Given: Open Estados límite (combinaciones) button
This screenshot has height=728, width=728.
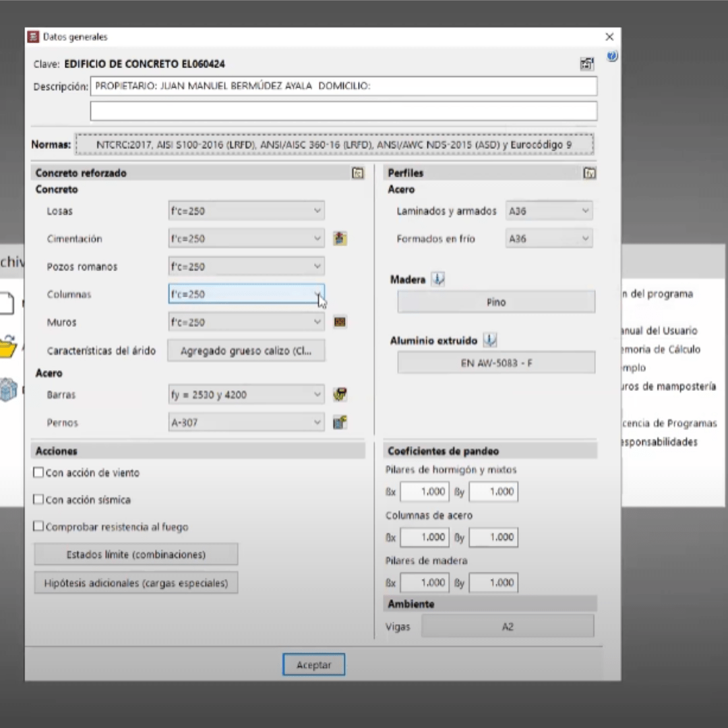Looking at the screenshot, I should tap(136, 555).
